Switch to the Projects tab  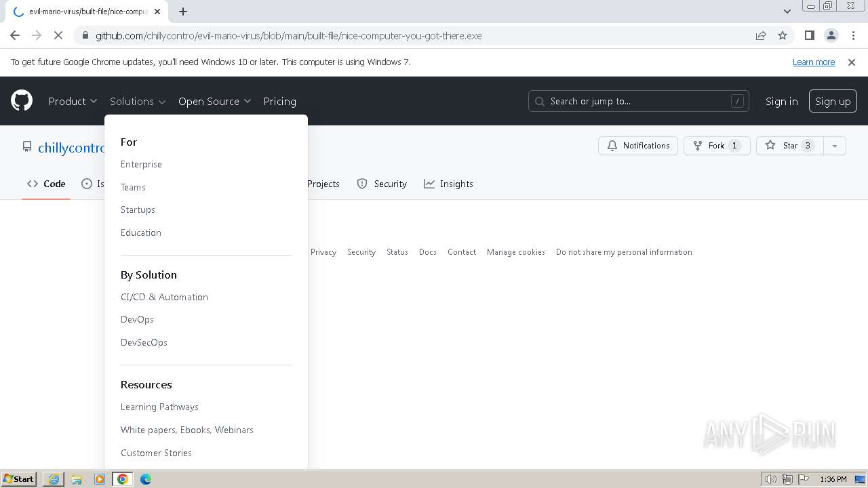tap(323, 184)
